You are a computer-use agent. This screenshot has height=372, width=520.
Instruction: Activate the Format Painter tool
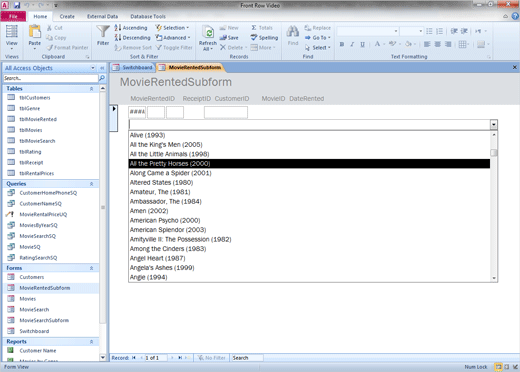coord(67,48)
